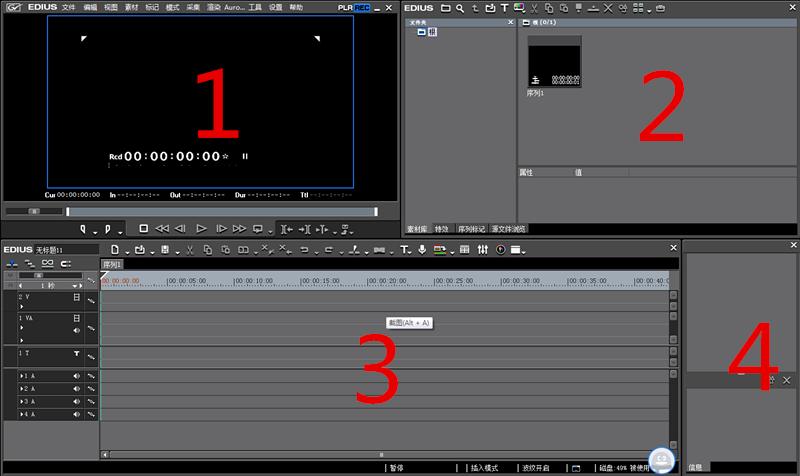
Task: Open the 帮助 (Help) menu
Action: pos(296,8)
